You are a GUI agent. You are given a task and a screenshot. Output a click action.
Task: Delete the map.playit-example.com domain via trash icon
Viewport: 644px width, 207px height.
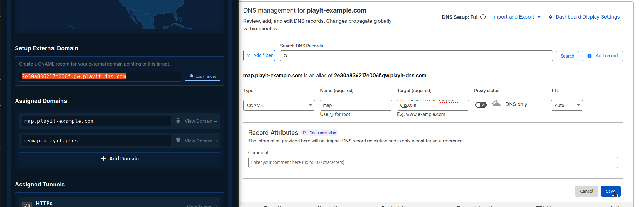[x=178, y=121]
